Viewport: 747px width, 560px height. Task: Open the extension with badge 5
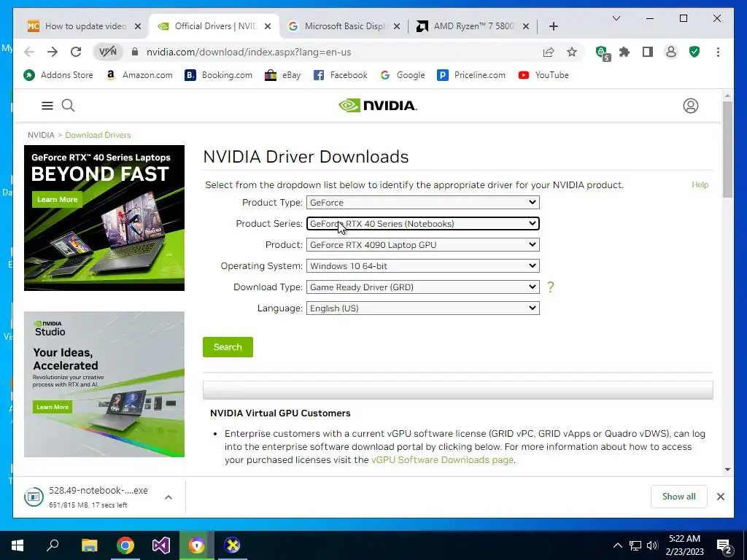603,52
